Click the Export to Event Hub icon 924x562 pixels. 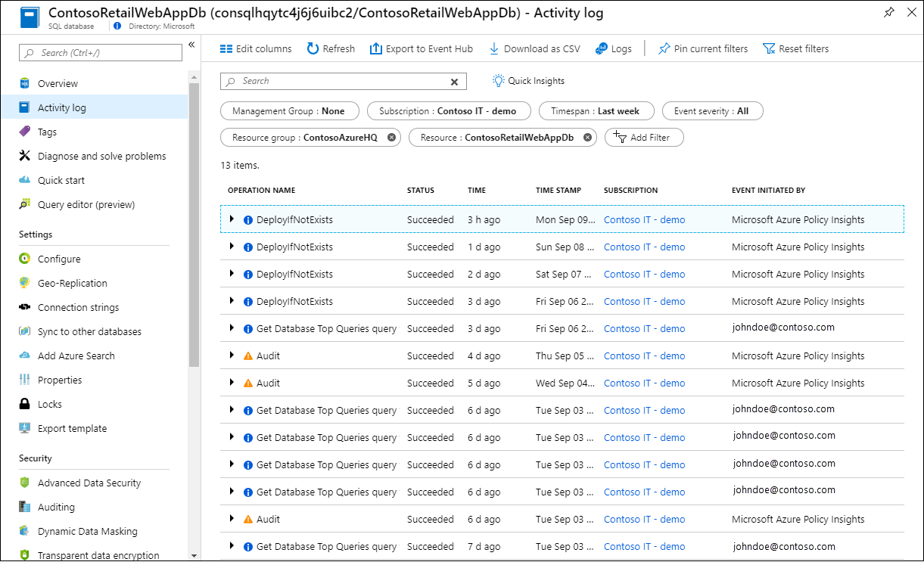point(376,48)
